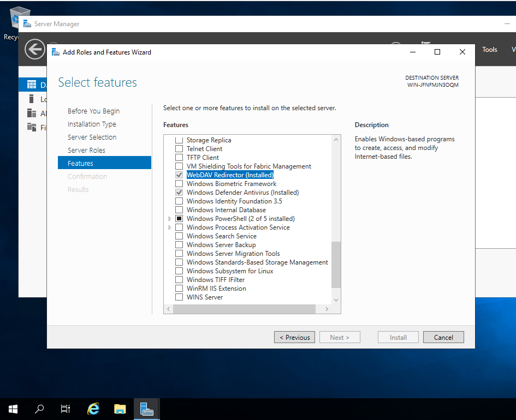This screenshot has width=516, height=420.
Task: Tick Windows TIFF IFilter checkbox
Action: click(179, 279)
